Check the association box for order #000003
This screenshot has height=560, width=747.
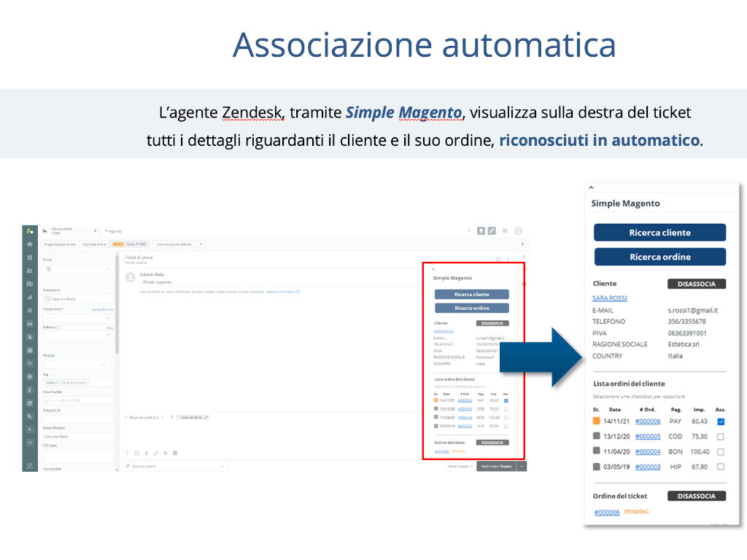tap(721, 467)
